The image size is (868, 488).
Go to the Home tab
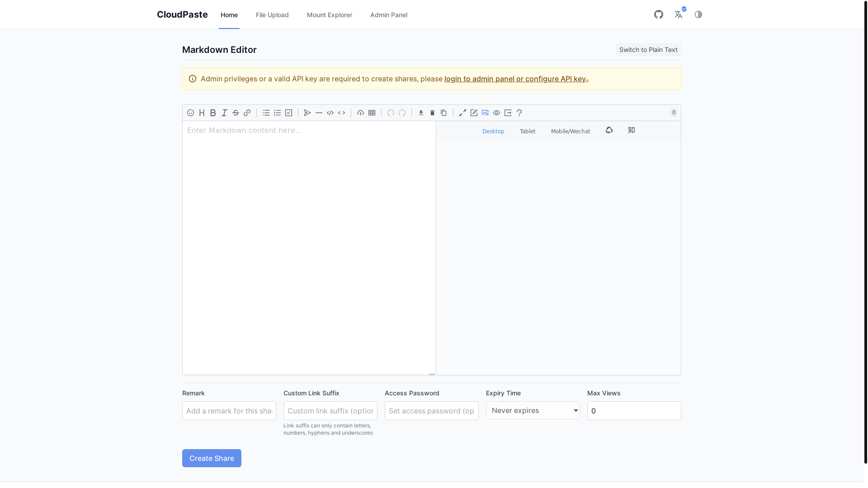pos(229,15)
